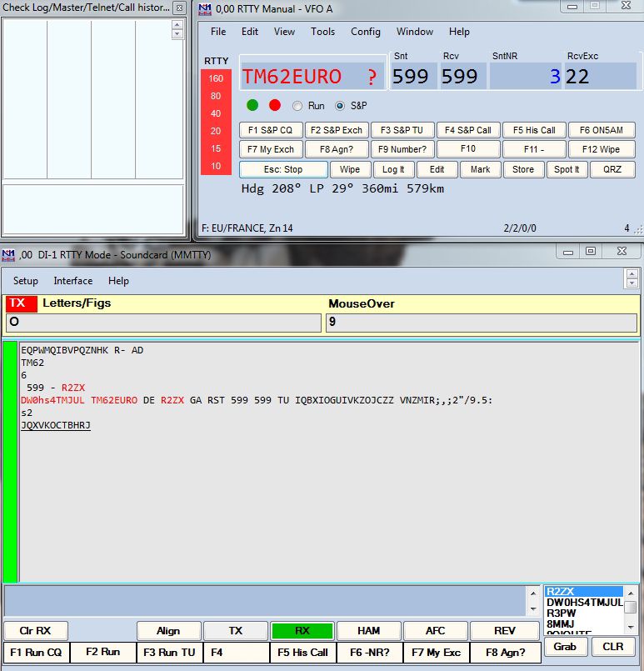Toggle the green RX button
Image resolution: width=644 pixels, height=671 pixels.
pyautogui.click(x=302, y=631)
